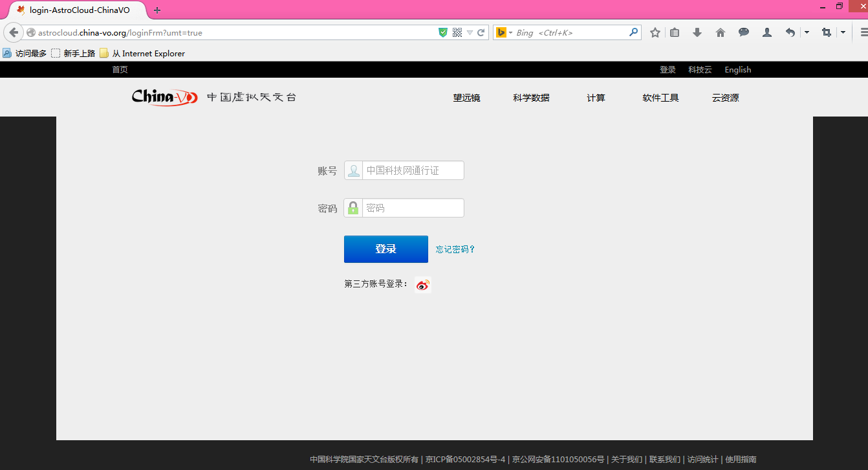Click the browser back arrow button
Image resolution: width=868 pixels, height=470 pixels.
click(14, 32)
